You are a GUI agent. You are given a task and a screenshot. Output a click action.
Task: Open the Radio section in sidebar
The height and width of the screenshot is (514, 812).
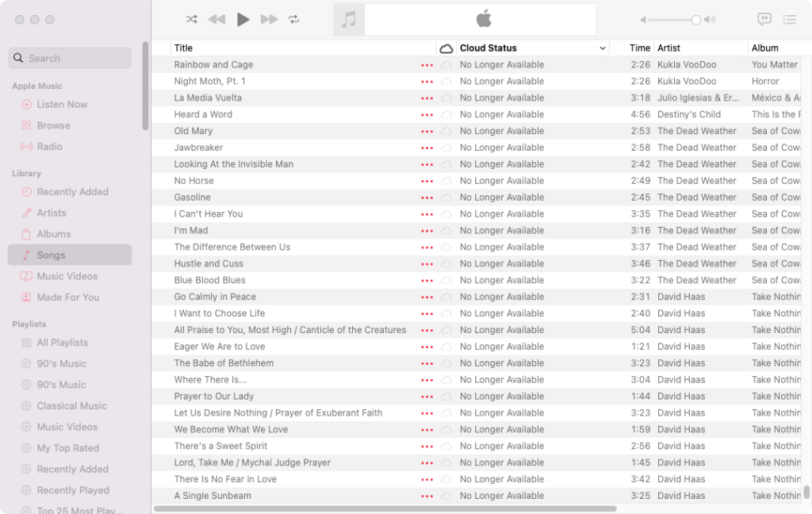tap(49, 147)
